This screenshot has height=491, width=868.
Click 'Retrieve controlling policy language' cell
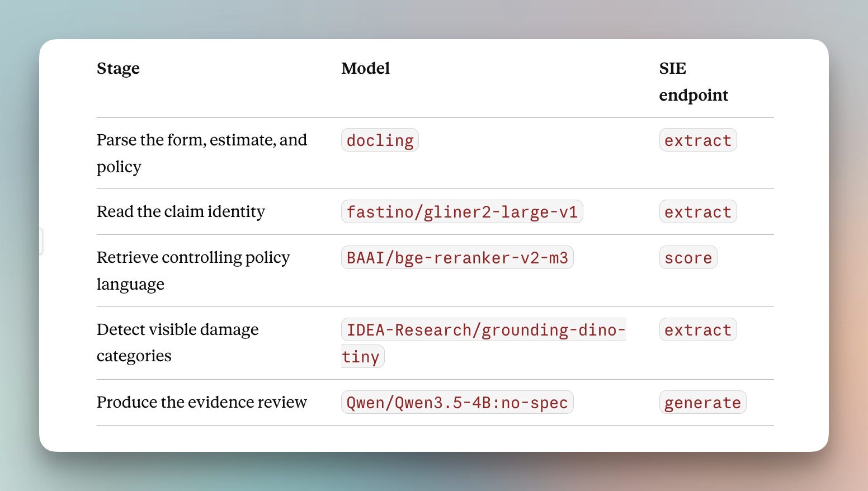194,271
